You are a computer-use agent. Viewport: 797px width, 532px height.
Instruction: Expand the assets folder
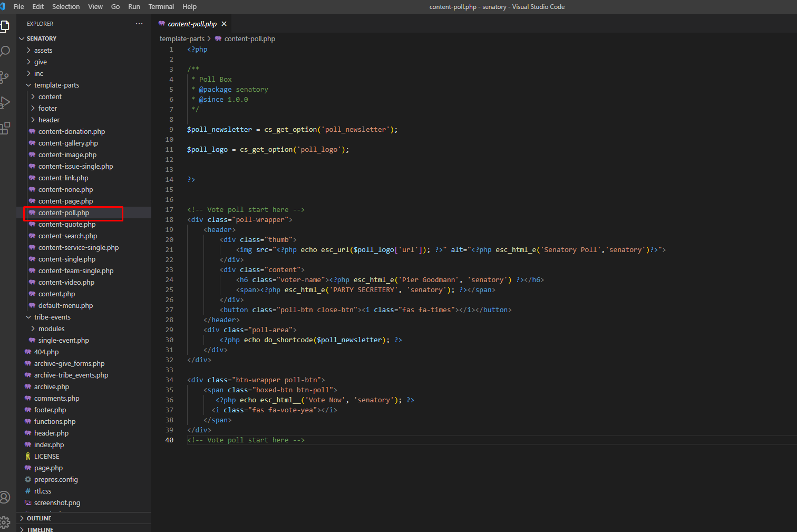point(84,50)
